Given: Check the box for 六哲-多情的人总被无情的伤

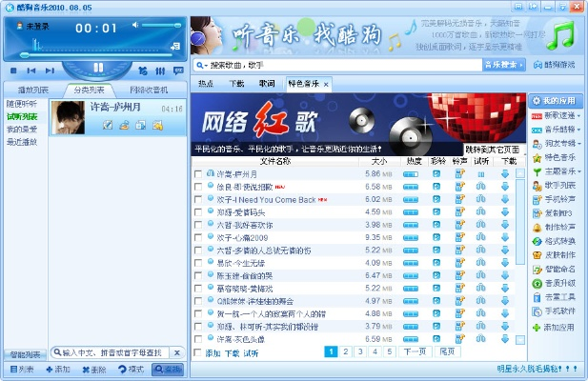Looking at the screenshot, I should (x=198, y=251).
